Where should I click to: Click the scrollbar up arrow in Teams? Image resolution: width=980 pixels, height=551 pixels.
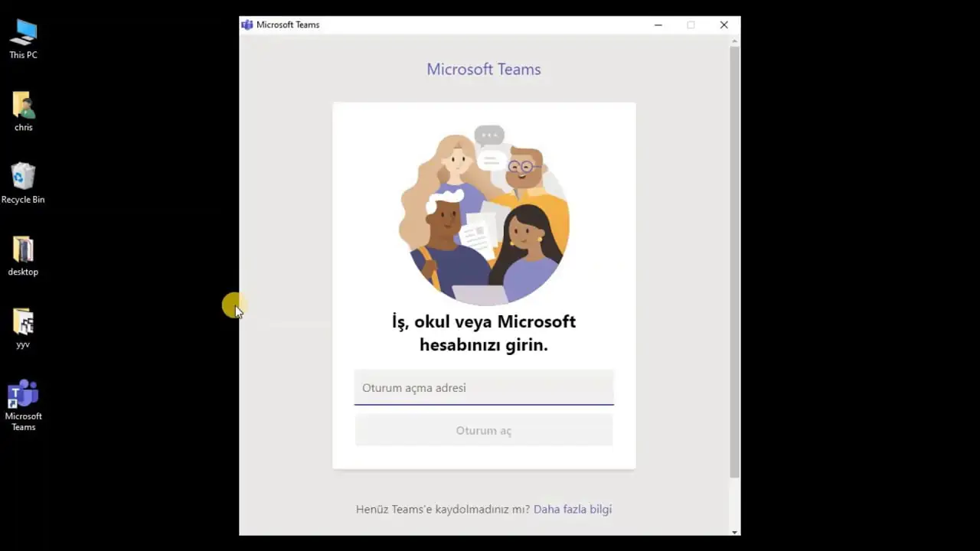735,40
